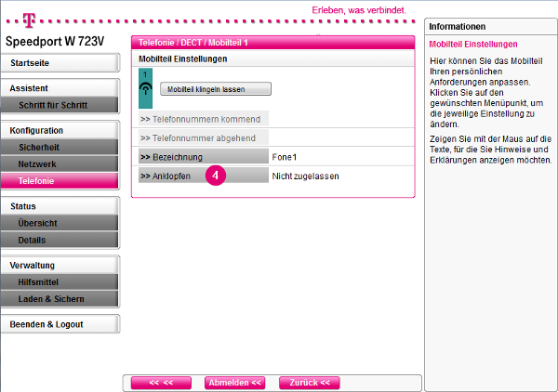Open the Verwaltung section
558x392 pixels.
60,265
